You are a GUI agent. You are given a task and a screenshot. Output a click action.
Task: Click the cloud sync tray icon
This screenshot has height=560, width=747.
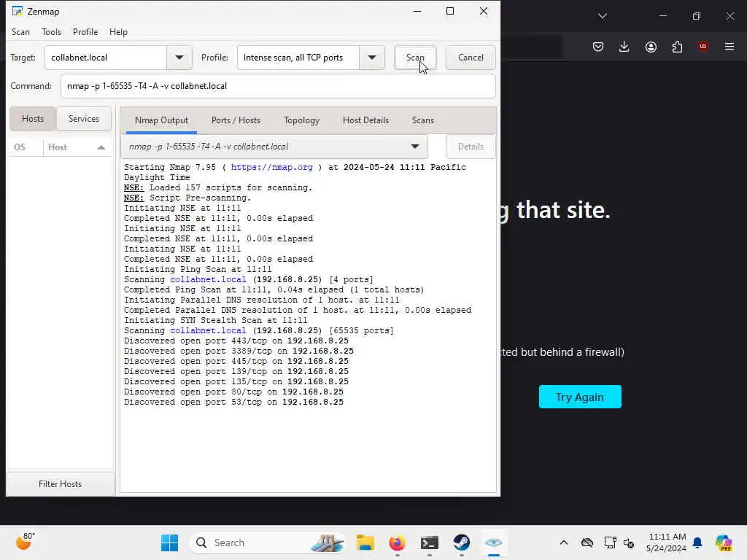coord(587,542)
